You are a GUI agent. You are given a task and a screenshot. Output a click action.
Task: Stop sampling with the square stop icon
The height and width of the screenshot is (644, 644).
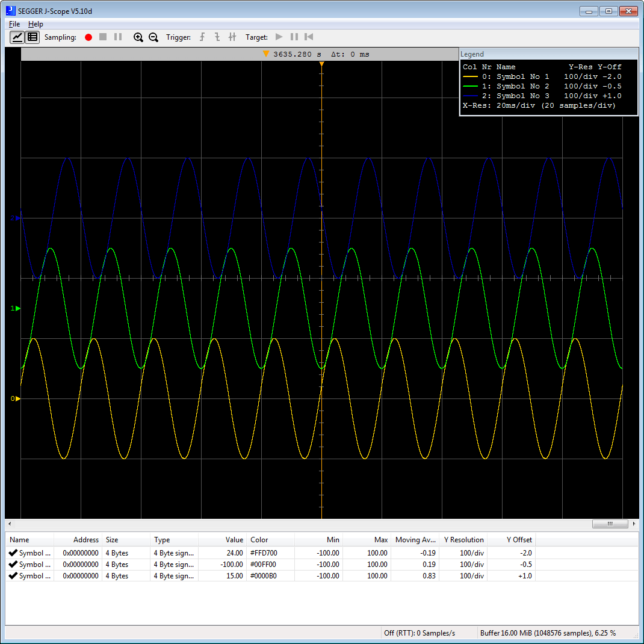(x=103, y=37)
